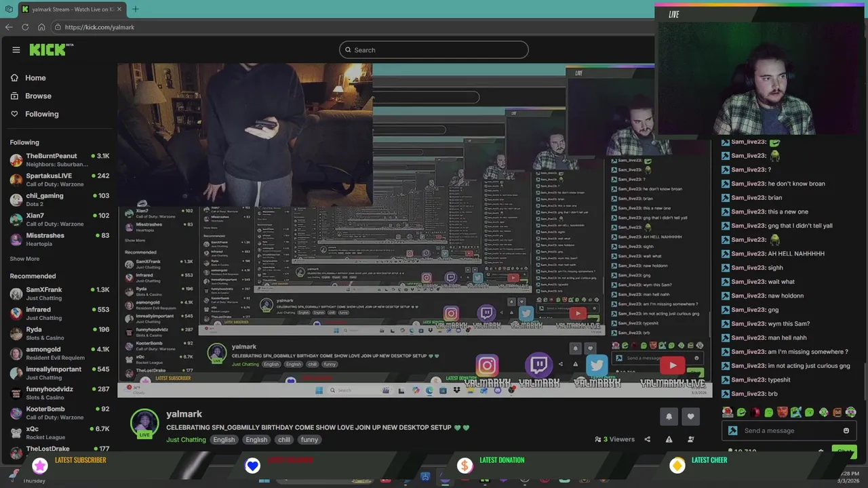Viewport: 868px width, 488px height.
Task: Open the browser workspaces icon beside tab
Action: 9,9
